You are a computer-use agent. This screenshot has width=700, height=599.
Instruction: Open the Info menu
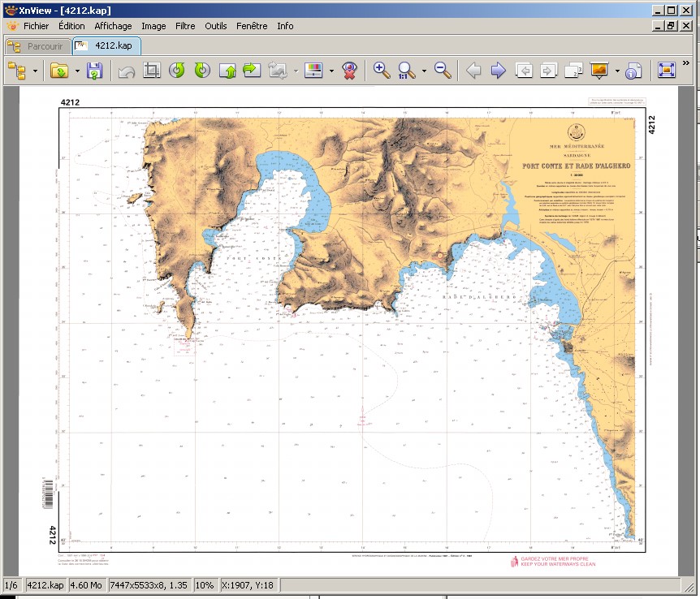[285, 26]
